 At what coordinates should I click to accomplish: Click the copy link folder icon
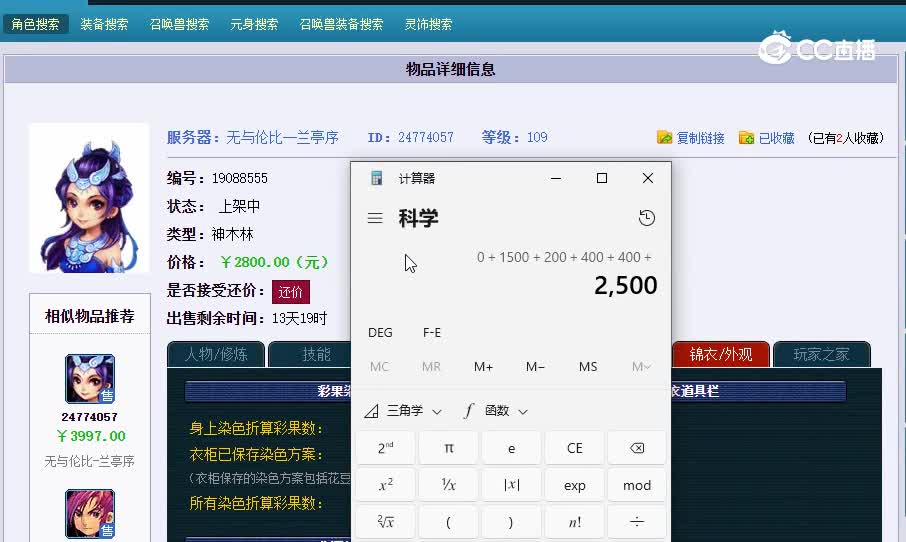[664, 138]
